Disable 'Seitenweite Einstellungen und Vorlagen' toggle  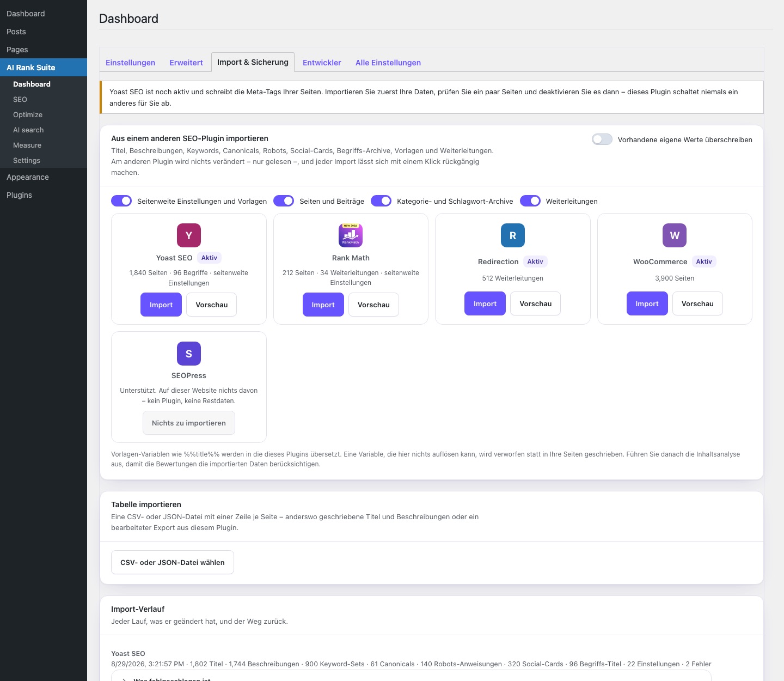[x=121, y=201]
